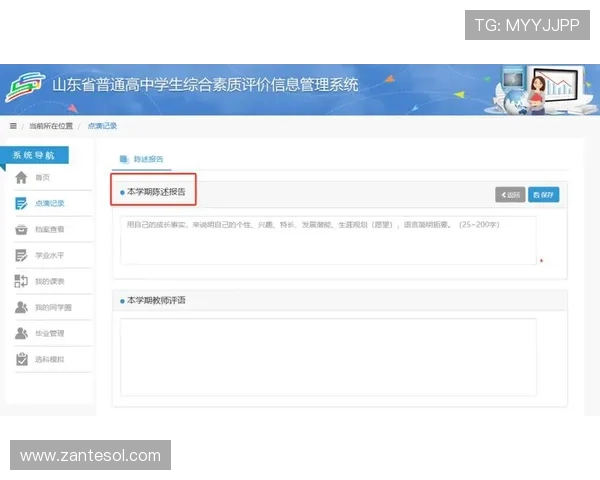Select the 点滴记录 sidebar icon
Screen dimensions: 600x480
(x=21, y=204)
